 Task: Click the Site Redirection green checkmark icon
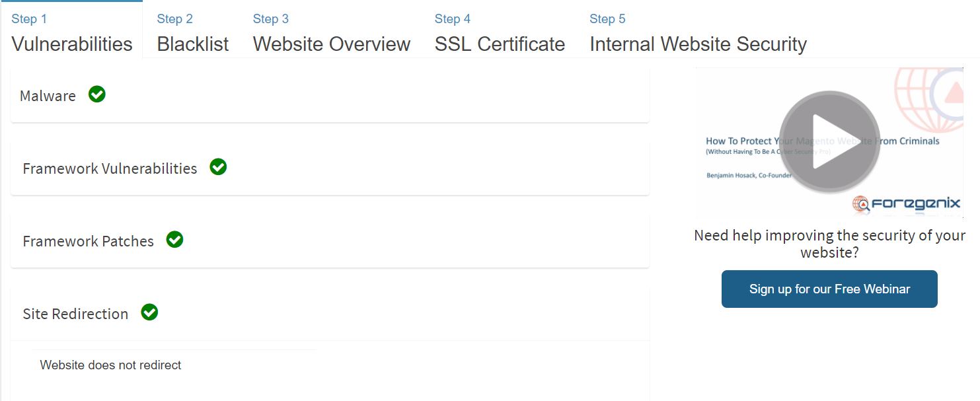point(149,312)
